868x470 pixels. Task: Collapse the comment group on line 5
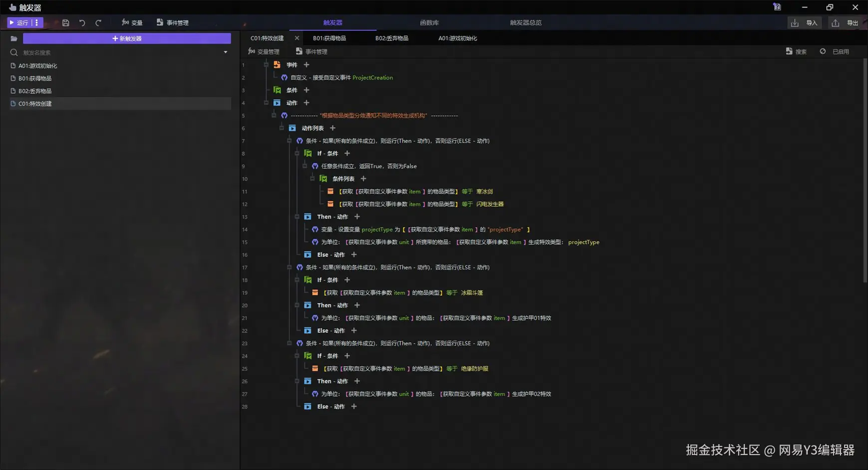coord(274,115)
